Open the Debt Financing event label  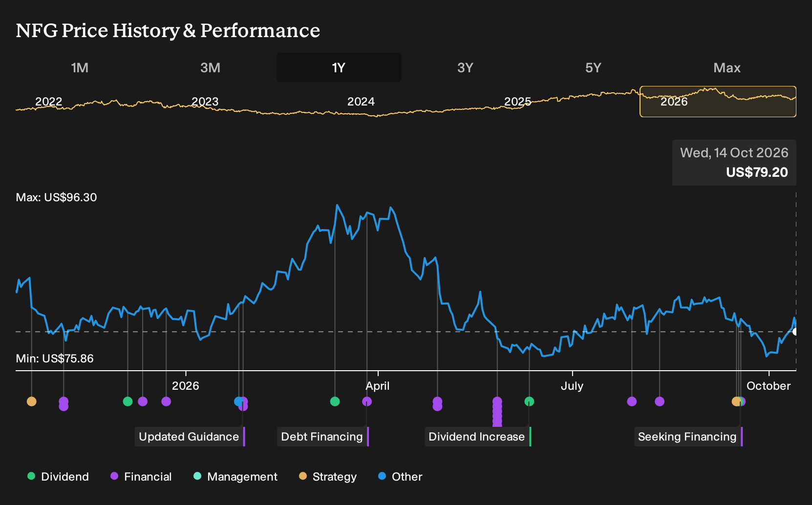[323, 437]
